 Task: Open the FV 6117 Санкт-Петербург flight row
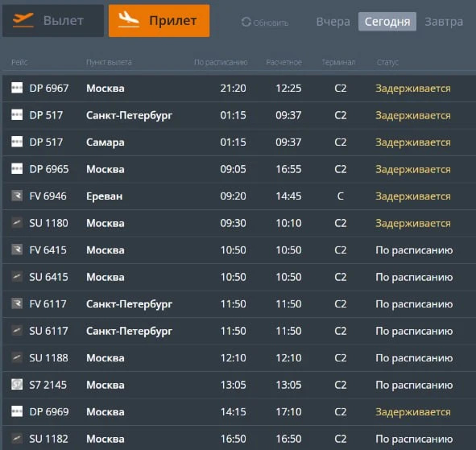click(x=239, y=303)
